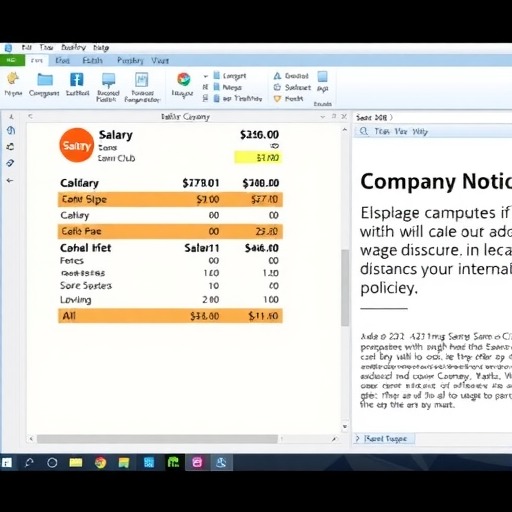
Task: Expand the dropdown chevron in the document header
Action: coord(322,117)
